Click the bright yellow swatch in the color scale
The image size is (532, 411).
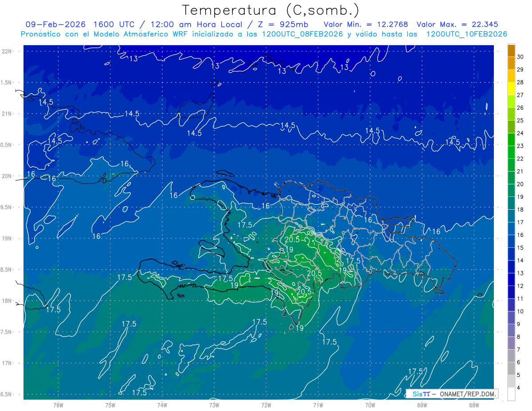click(x=511, y=89)
